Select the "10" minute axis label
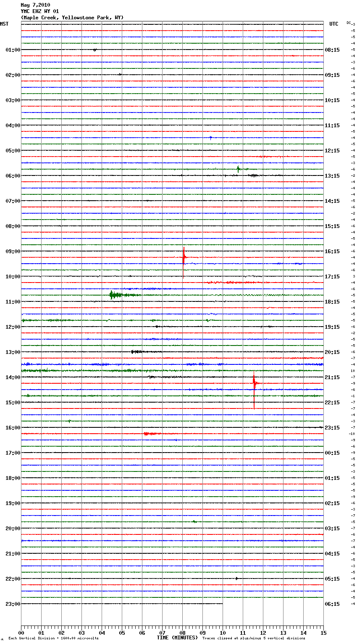This screenshot has height=644, width=357. coord(223,633)
